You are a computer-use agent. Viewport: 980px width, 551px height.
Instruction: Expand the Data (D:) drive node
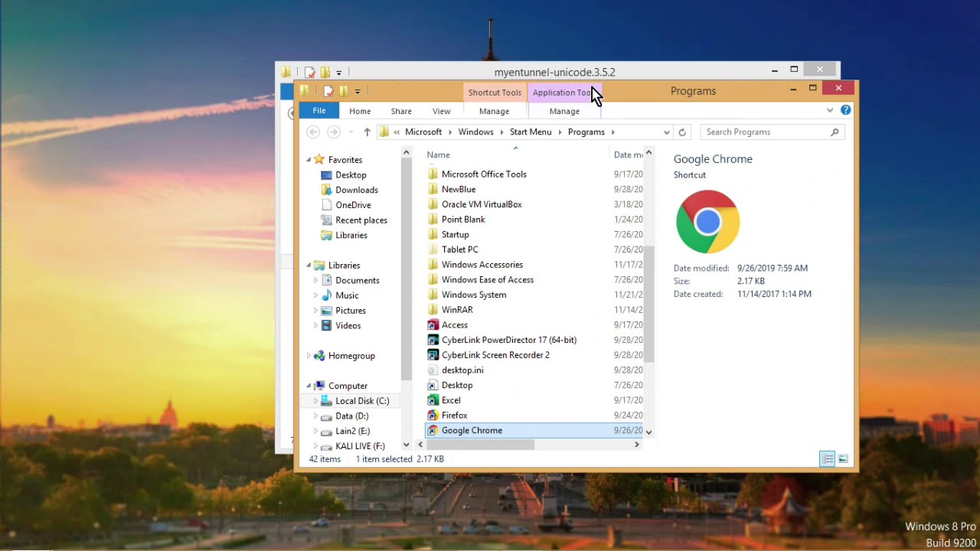point(315,416)
